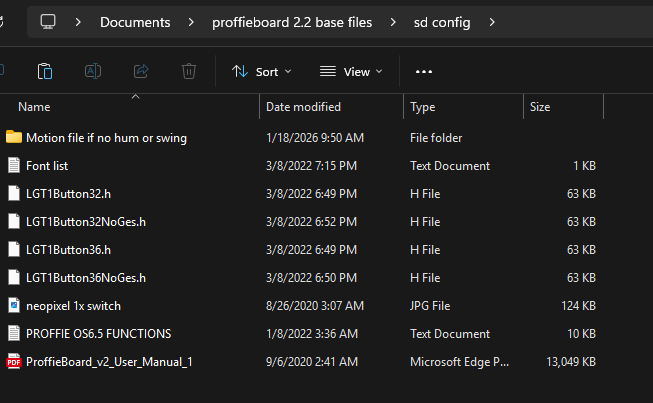Screen dimensions: 653x403
Task: Click the This PC monitor icon in address bar
Action: pos(48,21)
